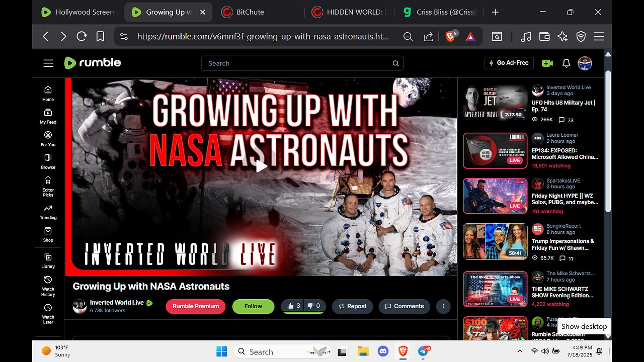Follow the Inverted World Live channel
The height and width of the screenshot is (362, 644).
[x=253, y=306]
